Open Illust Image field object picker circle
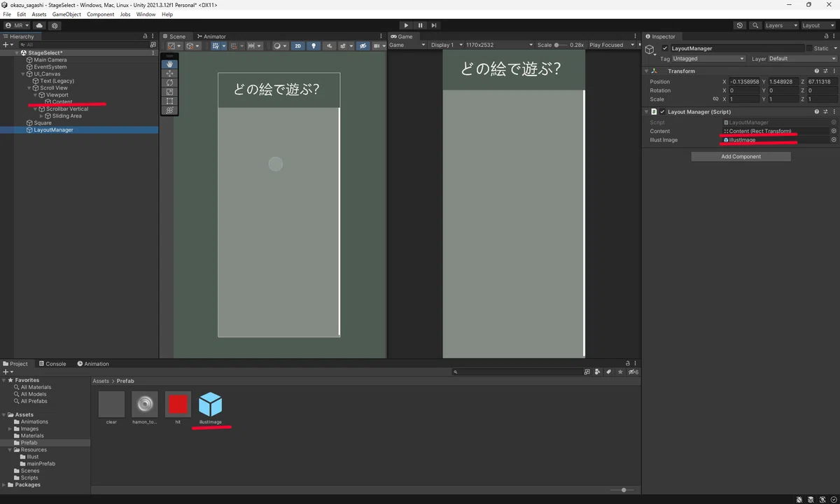Screen dimensions: 840x504 833,140
